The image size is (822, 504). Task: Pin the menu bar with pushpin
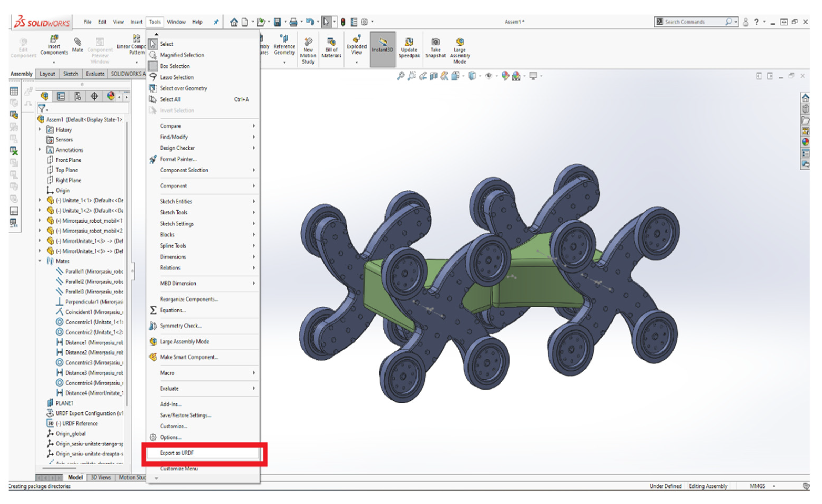point(216,22)
